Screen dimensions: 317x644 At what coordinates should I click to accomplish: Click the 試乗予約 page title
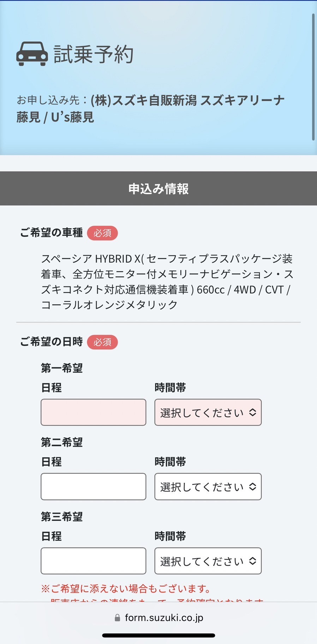94,54
